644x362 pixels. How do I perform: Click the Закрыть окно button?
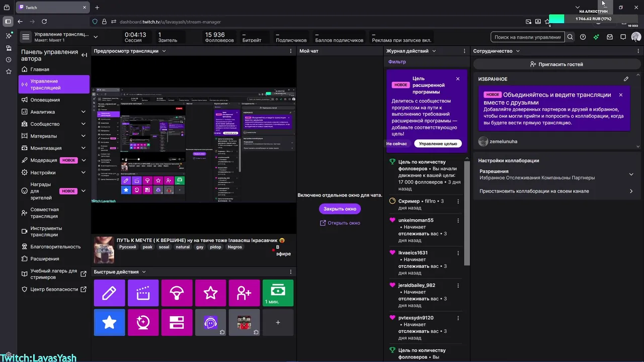tap(340, 209)
